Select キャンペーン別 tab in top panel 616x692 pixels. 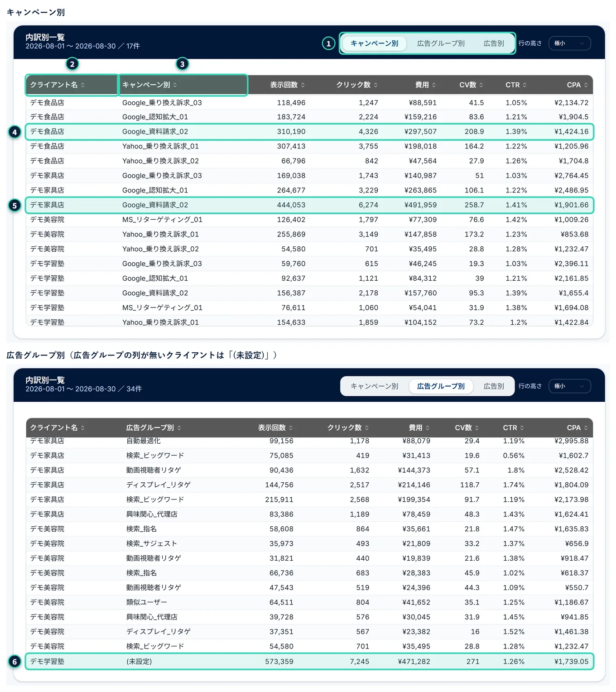[x=375, y=43]
